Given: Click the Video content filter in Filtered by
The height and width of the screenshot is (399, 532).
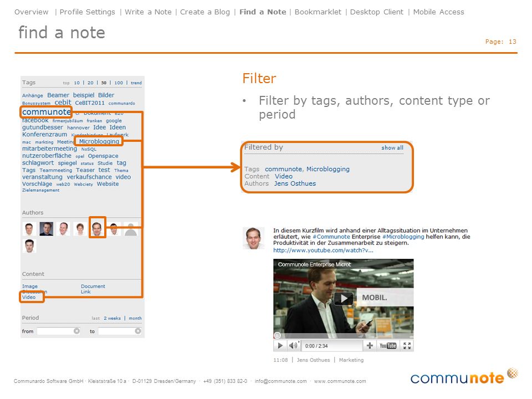Looking at the screenshot, I should click(284, 176).
